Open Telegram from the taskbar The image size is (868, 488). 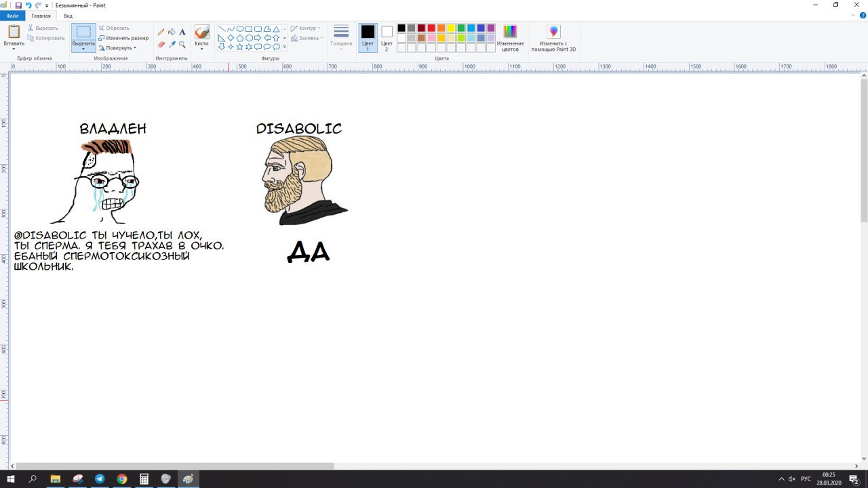tap(100, 479)
